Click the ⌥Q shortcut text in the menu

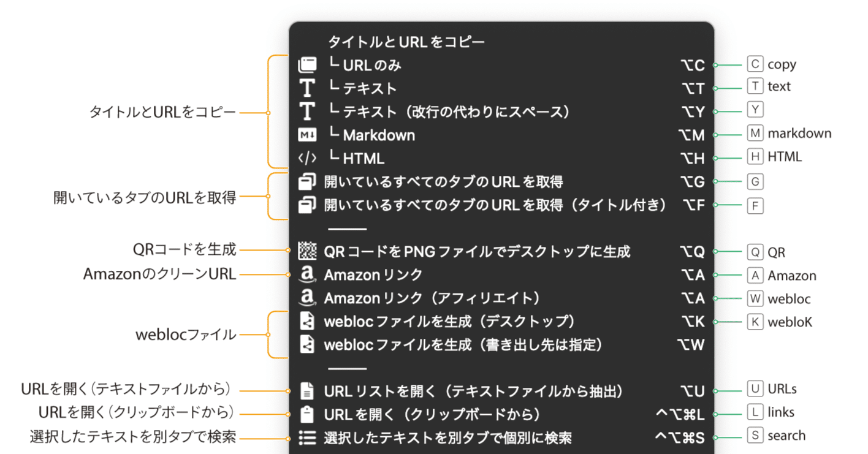pos(693,251)
